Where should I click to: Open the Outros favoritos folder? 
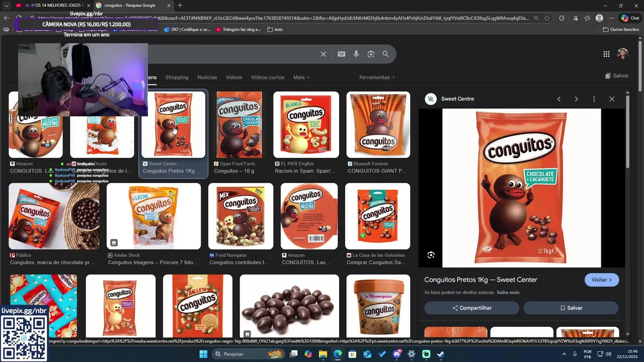click(621, 30)
